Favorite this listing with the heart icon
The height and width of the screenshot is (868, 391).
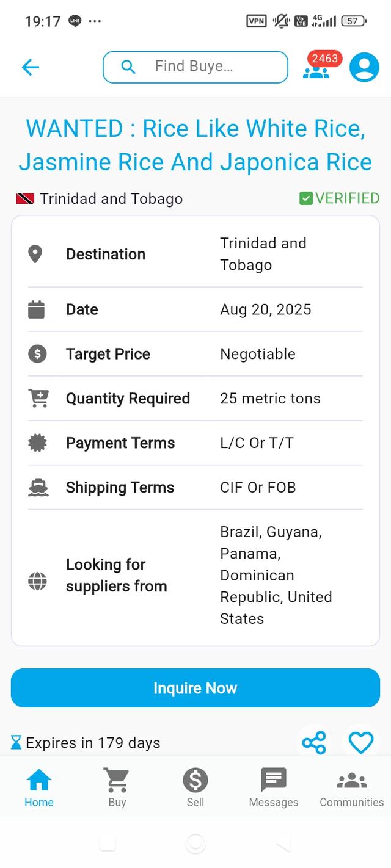(x=360, y=743)
